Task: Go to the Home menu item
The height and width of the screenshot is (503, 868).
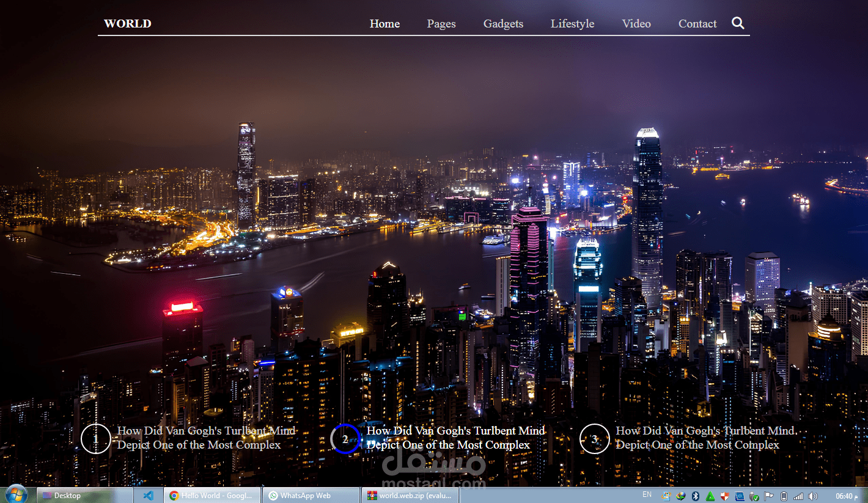Action: tap(384, 24)
